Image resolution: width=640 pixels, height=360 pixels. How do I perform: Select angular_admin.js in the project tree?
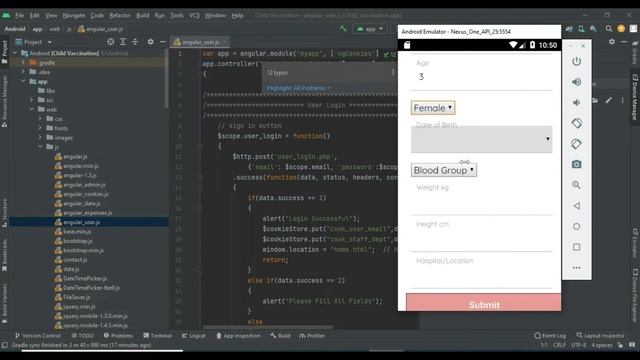pos(84,184)
